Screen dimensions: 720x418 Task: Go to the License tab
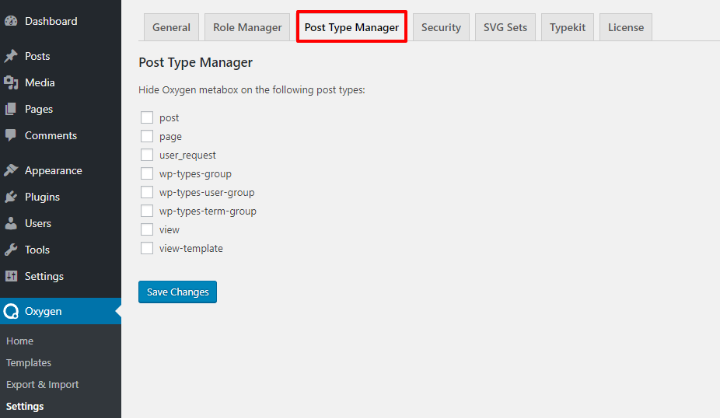pyautogui.click(x=626, y=27)
